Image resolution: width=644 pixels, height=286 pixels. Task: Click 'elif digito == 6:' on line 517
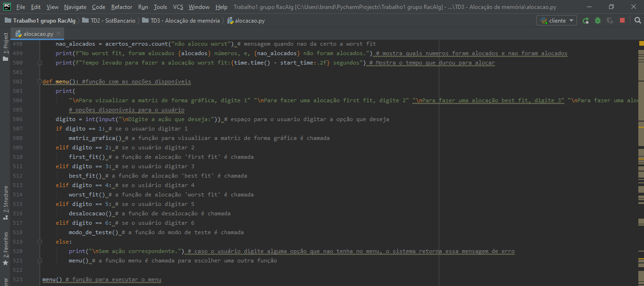pyautogui.click(x=84, y=223)
